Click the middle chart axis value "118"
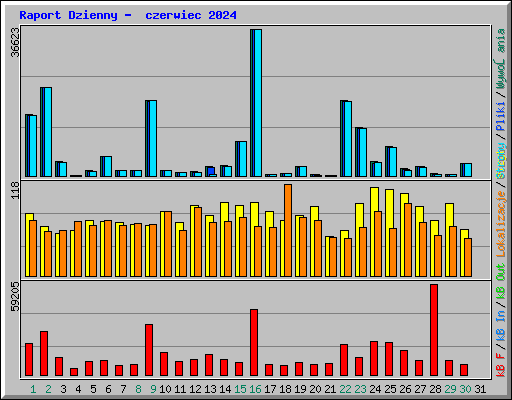 [x=15, y=191]
